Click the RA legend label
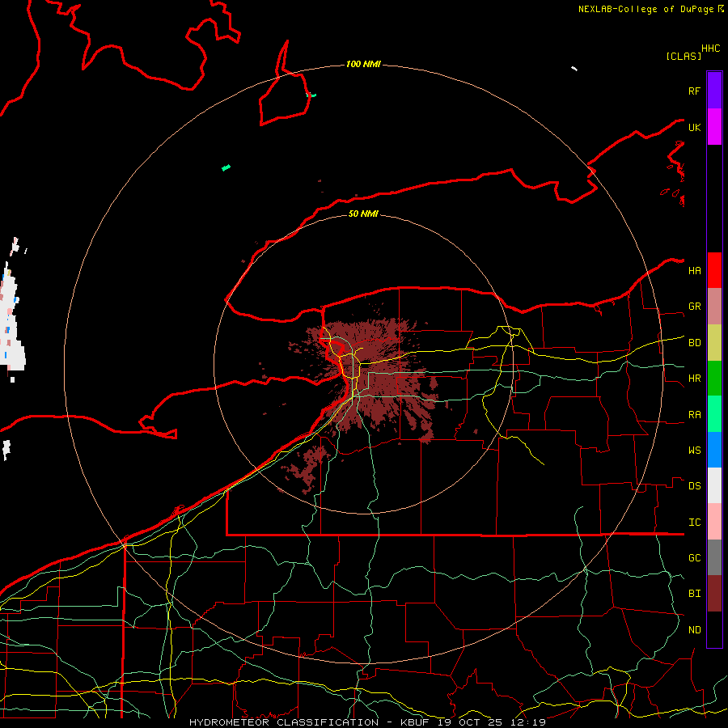This screenshot has height=728, width=728. (x=694, y=415)
